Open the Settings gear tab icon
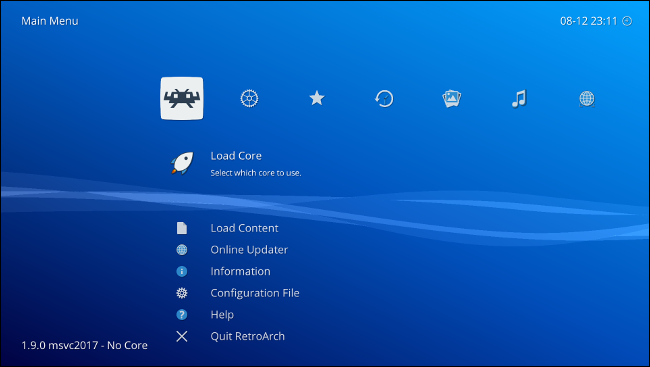The height and width of the screenshot is (367, 650). coord(249,99)
